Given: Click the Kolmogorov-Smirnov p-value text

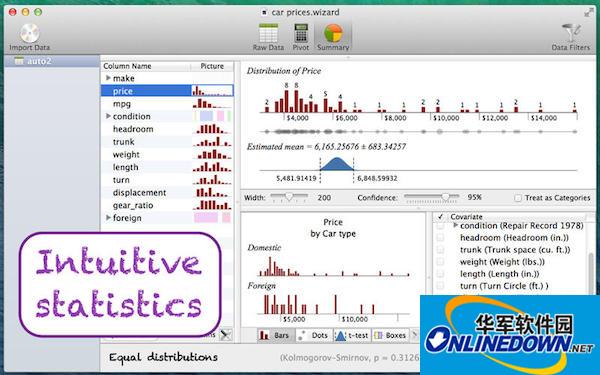Looking at the screenshot, I should click(349, 358).
